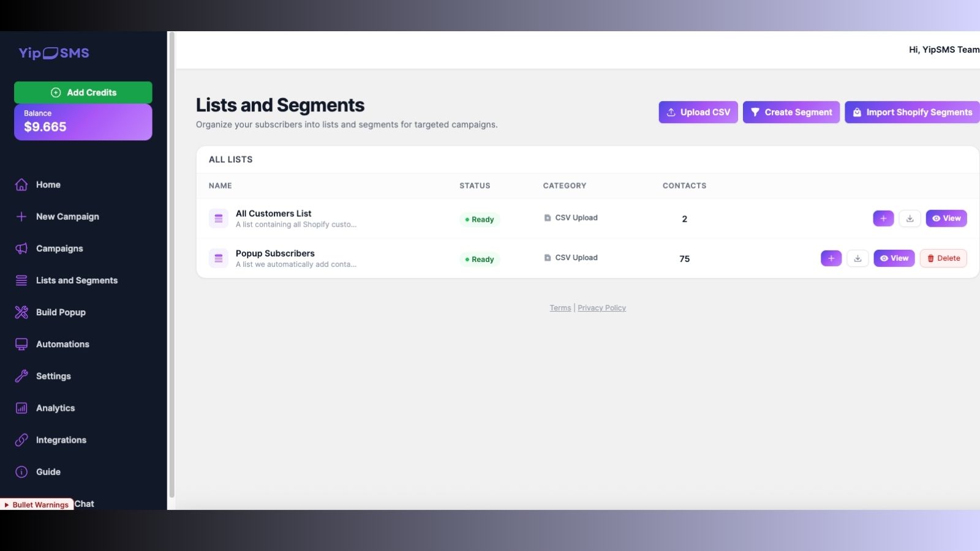
Task: Click the Settings wrench icon
Action: coord(21,376)
